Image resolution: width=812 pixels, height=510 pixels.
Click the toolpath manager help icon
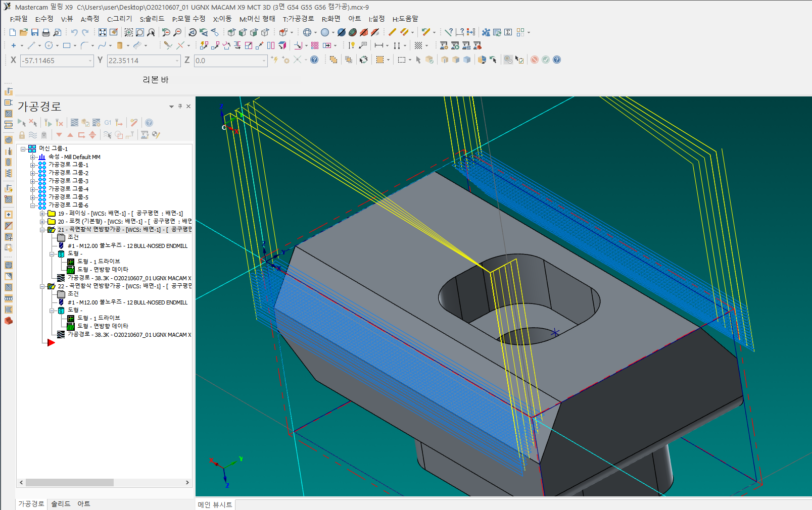149,123
